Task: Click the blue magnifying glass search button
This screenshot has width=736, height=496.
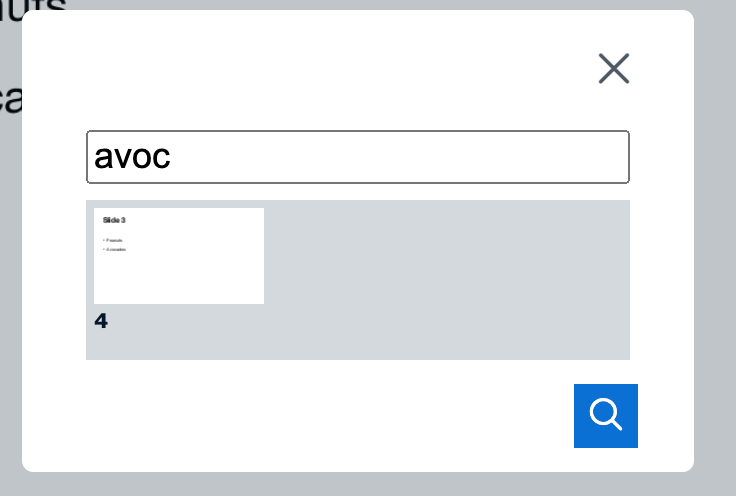Action: click(x=606, y=416)
